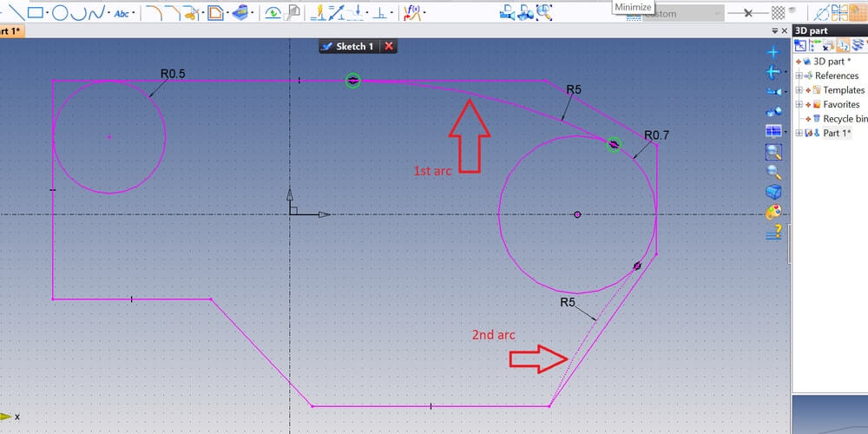Screen dimensions: 868x434
Task: Select the 3D part * tree root
Action: click(x=832, y=62)
